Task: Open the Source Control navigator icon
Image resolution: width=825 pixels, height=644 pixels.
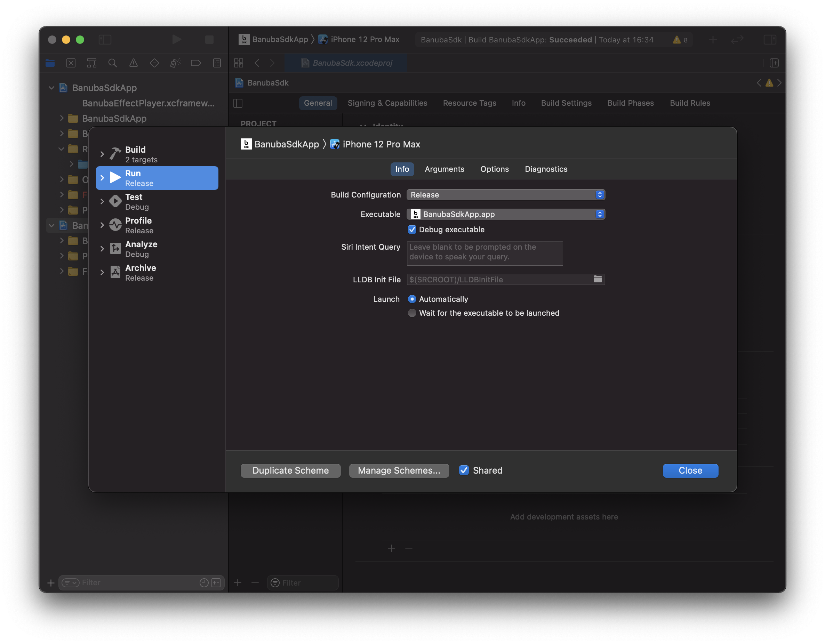Action: (x=71, y=63)
